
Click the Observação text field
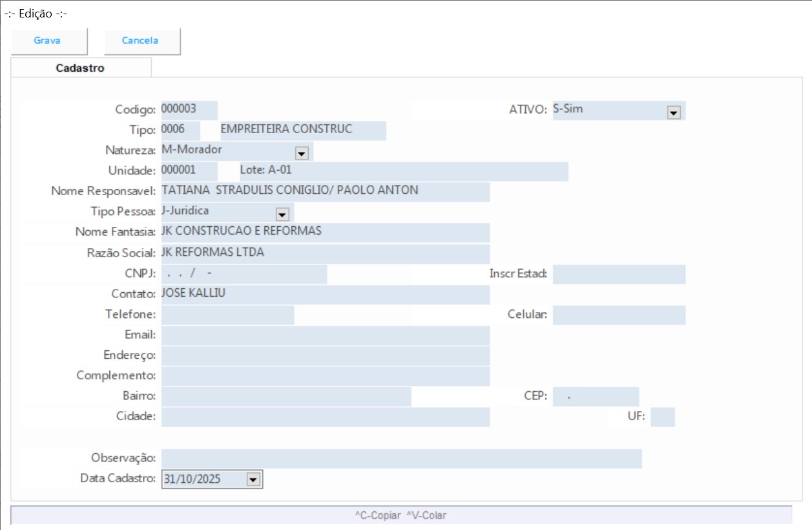pos(401,458)
